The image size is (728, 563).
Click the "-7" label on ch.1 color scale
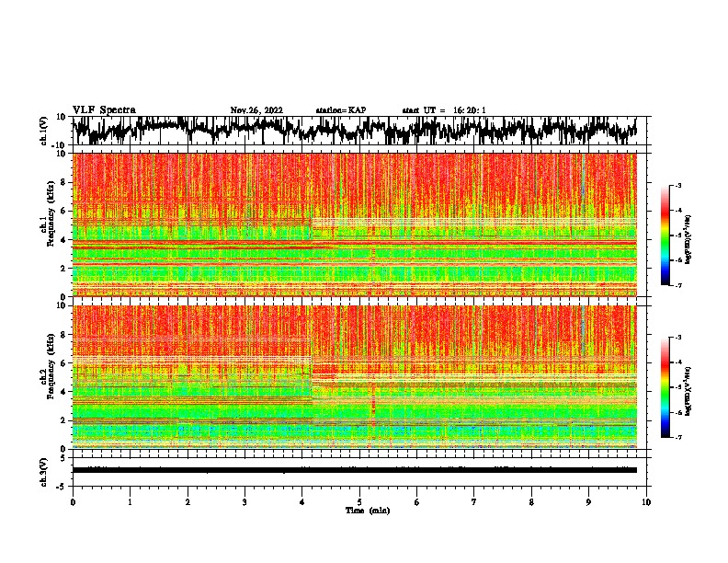point(678,285)
